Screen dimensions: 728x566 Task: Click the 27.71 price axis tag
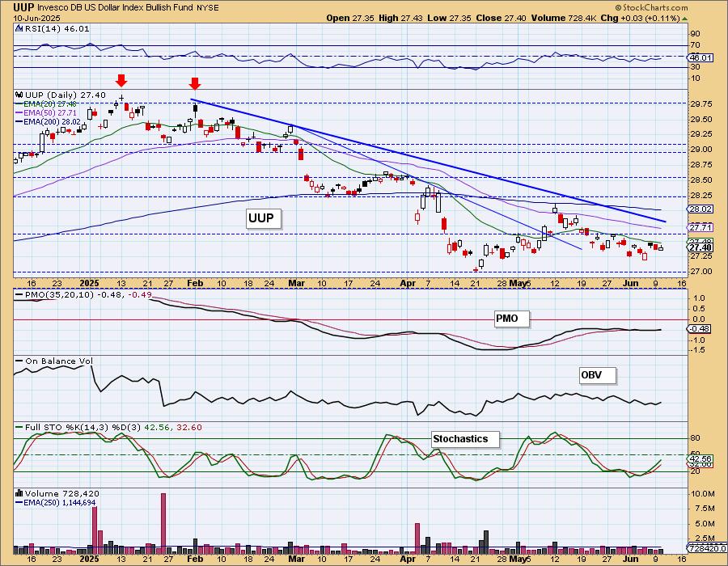coord(700,227)
